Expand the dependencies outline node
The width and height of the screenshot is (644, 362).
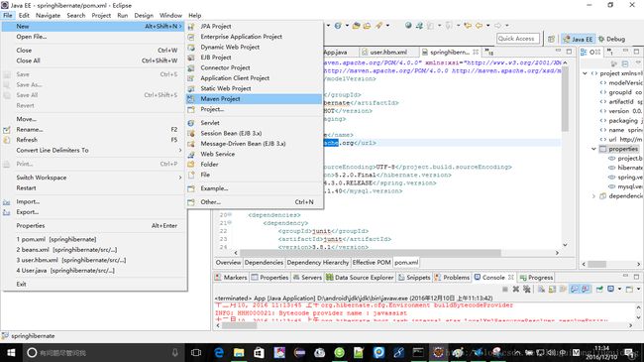tap(593, 196)
